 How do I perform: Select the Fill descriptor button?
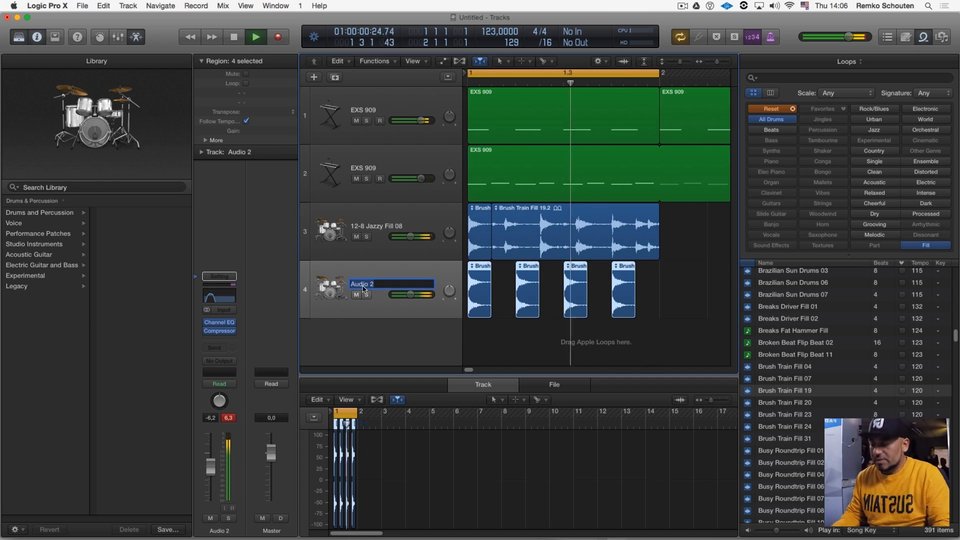tap(926, 245)
